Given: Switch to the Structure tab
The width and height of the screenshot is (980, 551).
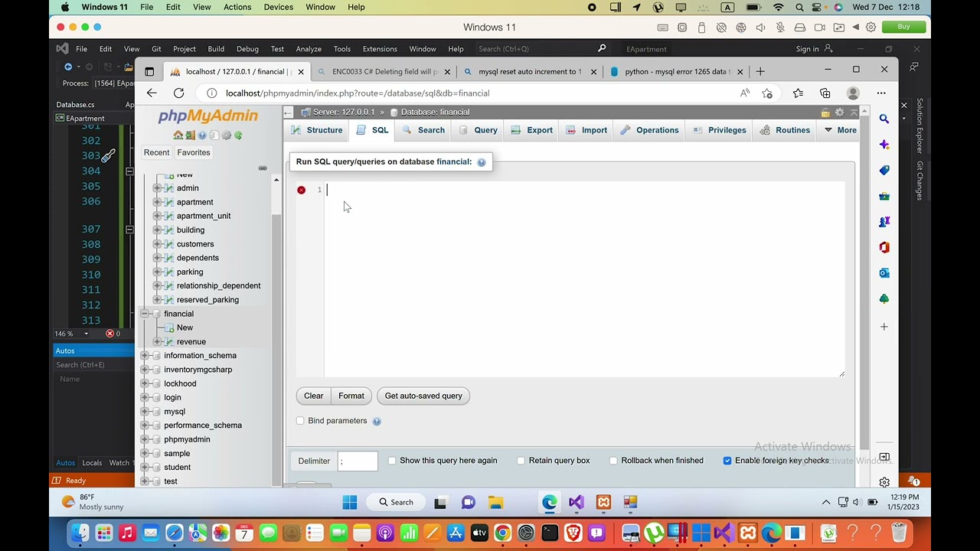Looking at the screenshot, I should 317,130.
